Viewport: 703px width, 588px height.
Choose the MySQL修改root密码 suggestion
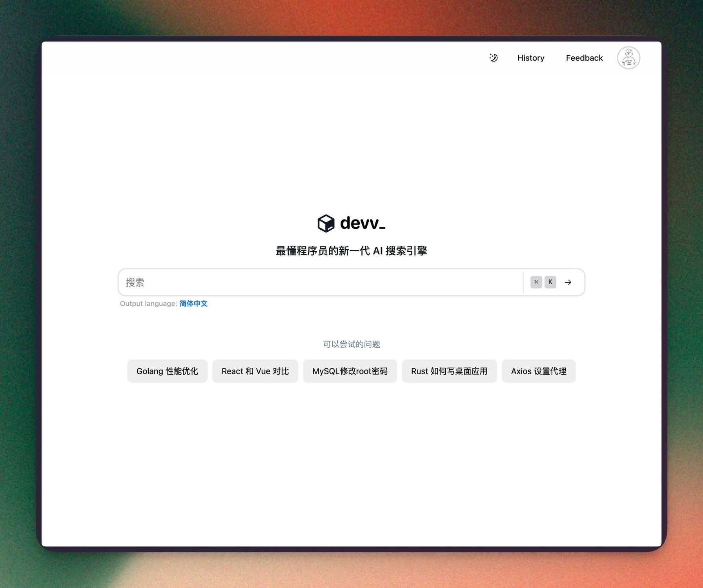pos(350,371)
